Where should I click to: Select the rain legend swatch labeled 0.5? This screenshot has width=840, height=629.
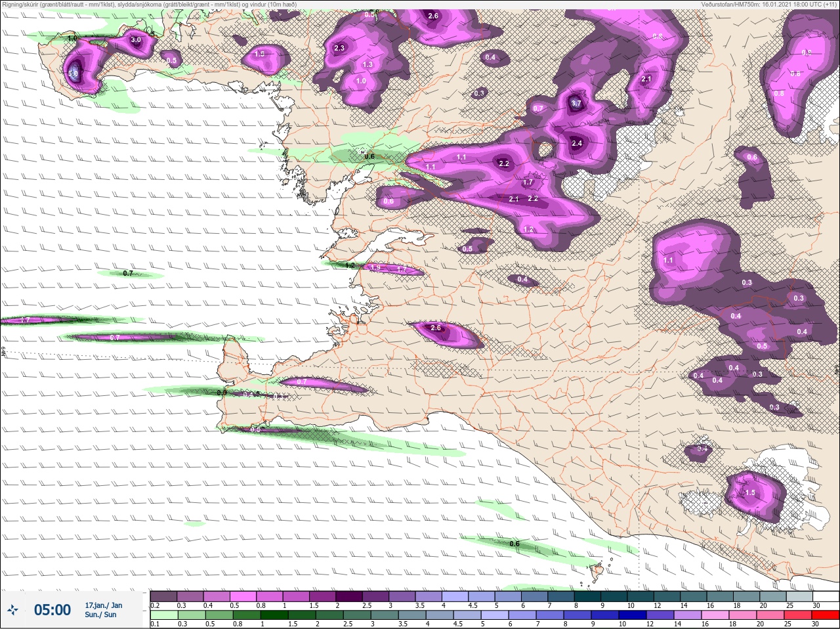(219, 615)
